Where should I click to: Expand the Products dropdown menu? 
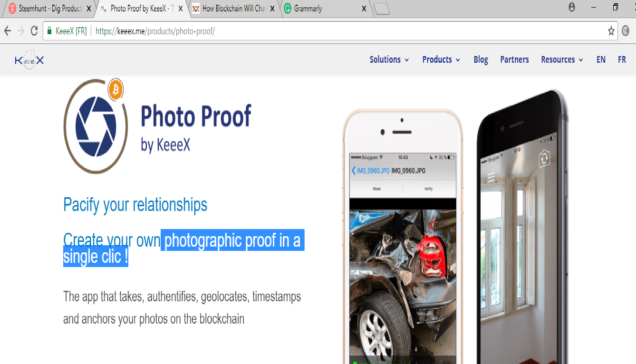(x=441, y=59)
